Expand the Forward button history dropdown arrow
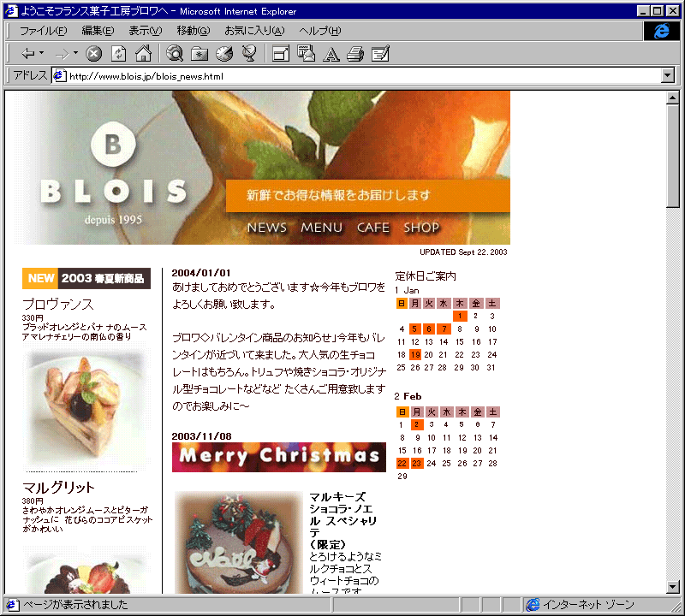The height and width of the screenshot is (616, 685). click(75, 53)
